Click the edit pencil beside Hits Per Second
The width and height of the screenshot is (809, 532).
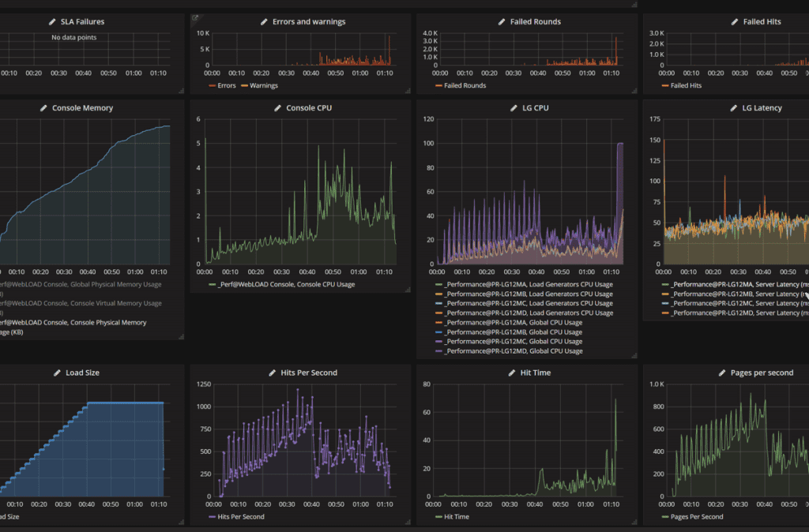point(273,373)
